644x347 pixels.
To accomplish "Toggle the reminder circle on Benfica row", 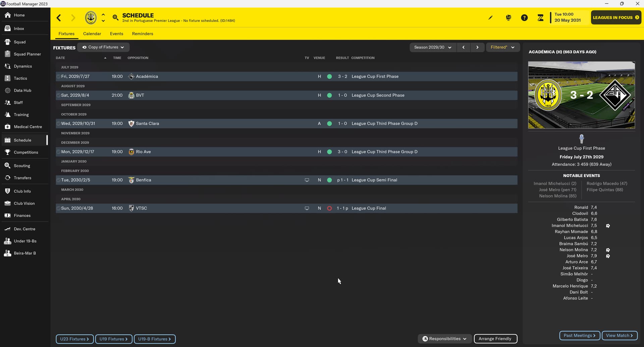I will click(58, 180).
